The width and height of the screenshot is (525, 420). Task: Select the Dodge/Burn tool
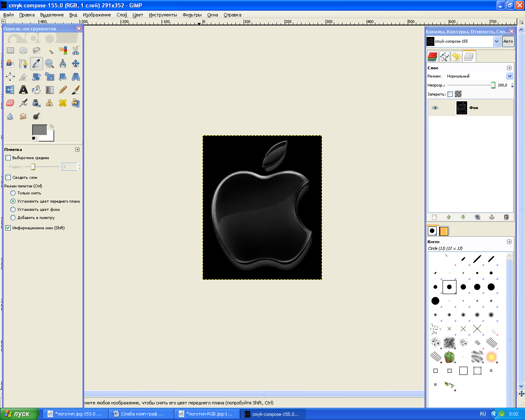pos(37,116)
